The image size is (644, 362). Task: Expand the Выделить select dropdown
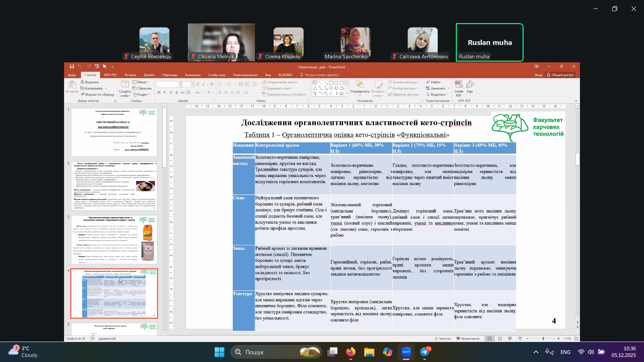(438, 95)
